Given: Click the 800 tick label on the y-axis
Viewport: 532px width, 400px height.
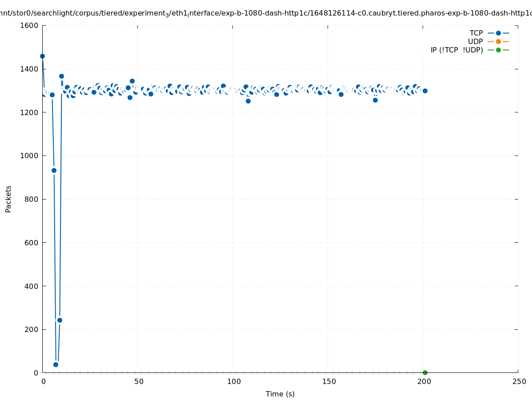Looking at the screenshot, I should click(x=31, y=199).
